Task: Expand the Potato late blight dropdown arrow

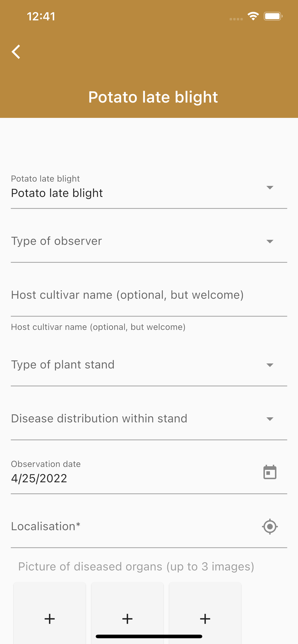Action: (x=270, y=188)
